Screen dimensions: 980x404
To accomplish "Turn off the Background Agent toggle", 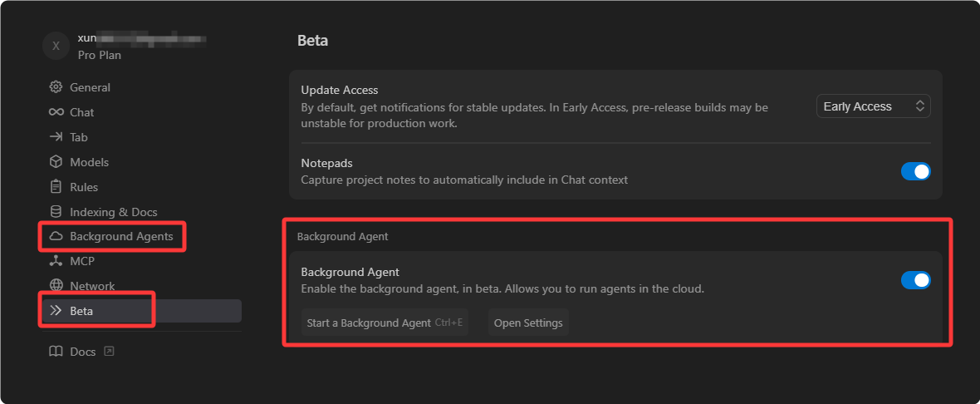I will [x=915, y=280].
